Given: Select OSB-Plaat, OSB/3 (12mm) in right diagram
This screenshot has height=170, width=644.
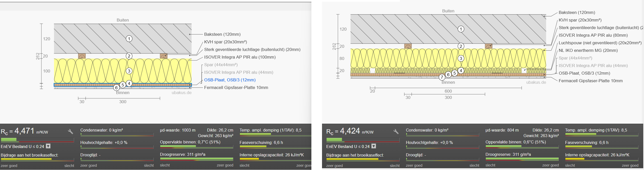Looking at the screenshot, I should (584, 73).
